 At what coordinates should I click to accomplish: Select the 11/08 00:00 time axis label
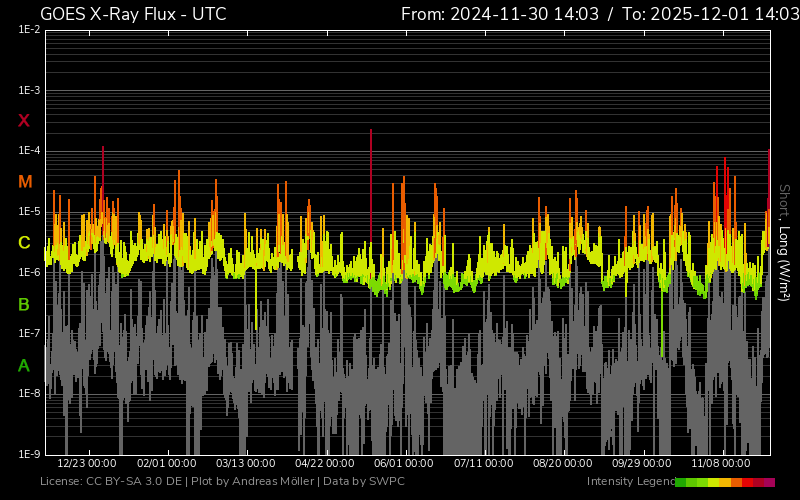click(x=721, y=463)
